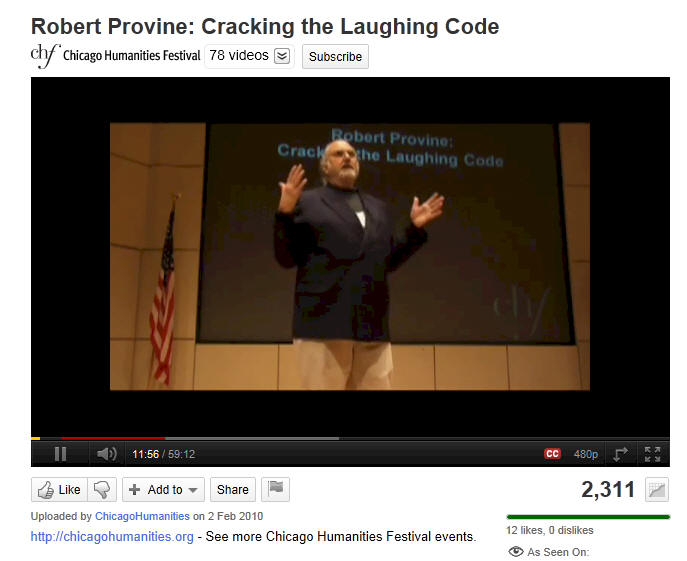Viewport: 687px width, 561px height.
Task: Open the 480p quality menu
Action: 586,454
